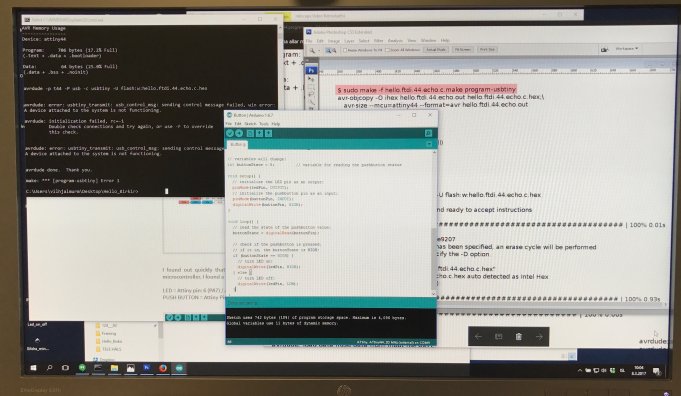Select the Lasso tool in Photoshop
Viewport: 681px width, 396px height.
click(311, 95)
